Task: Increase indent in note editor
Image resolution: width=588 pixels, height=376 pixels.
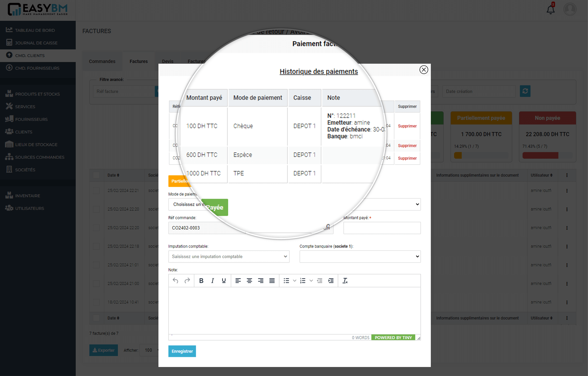Action: (331, 281)
